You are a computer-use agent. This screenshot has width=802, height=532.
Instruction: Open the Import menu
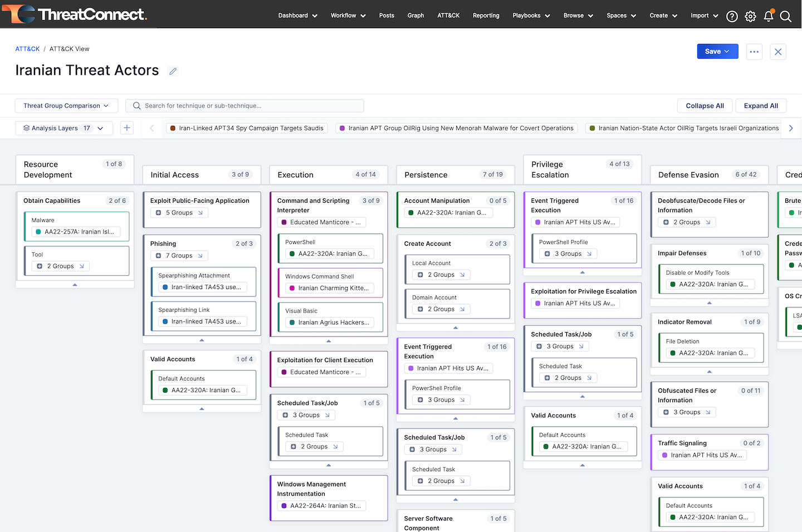pyautogui.click(x=705, y=16)
